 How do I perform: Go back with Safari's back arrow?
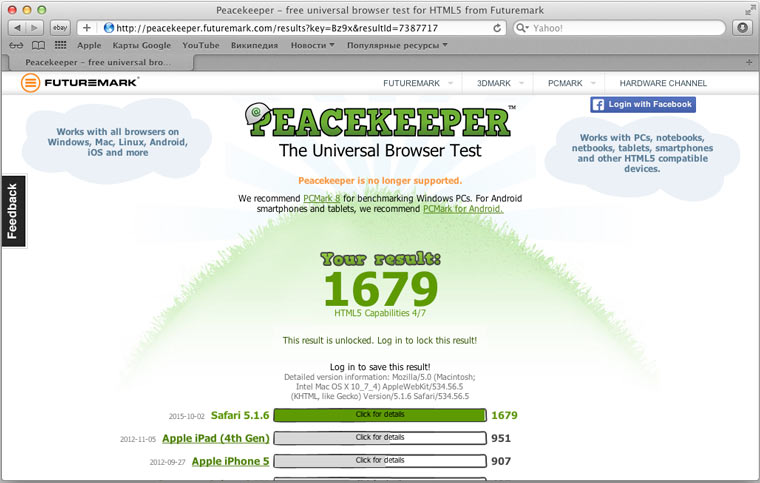click(x=17, y=28)
